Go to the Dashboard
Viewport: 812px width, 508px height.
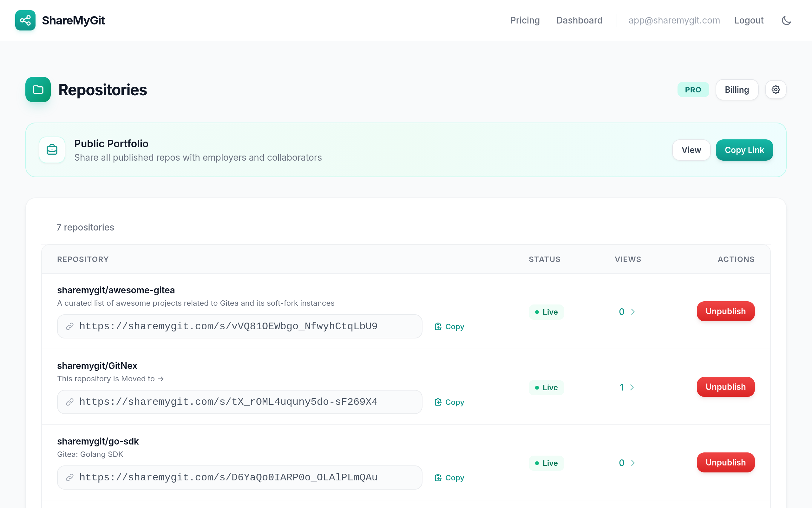579,21
